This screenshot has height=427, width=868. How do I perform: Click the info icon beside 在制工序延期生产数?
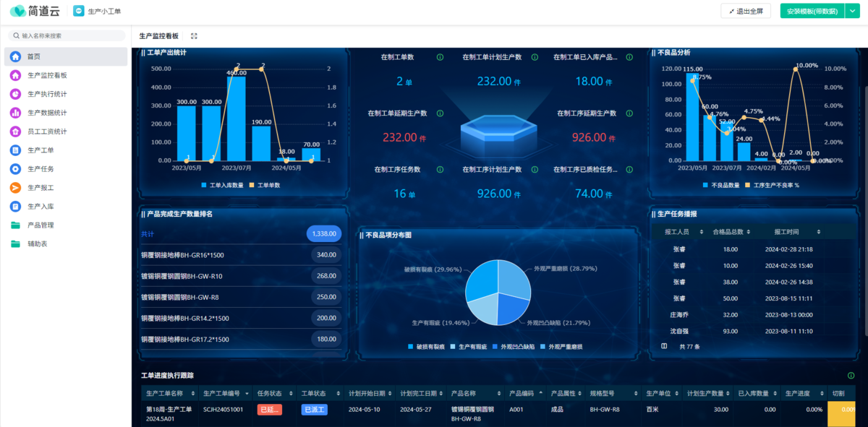(629, 113)
